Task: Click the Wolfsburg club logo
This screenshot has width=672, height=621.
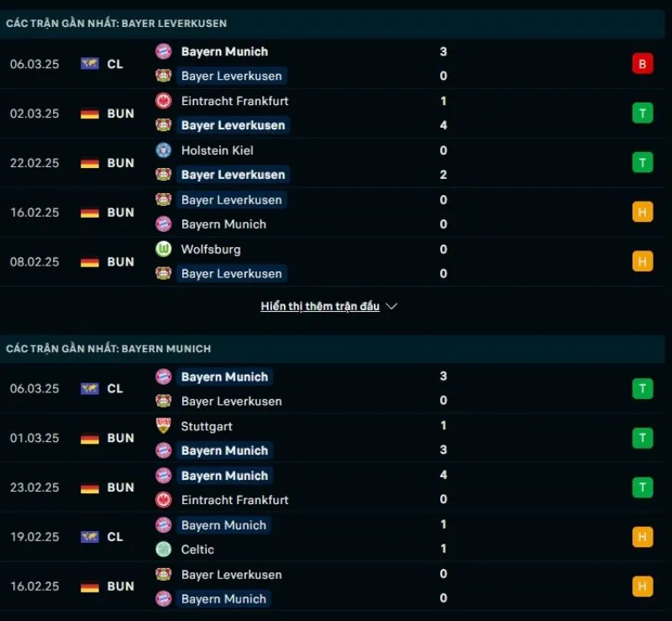Action: (165, 250)
